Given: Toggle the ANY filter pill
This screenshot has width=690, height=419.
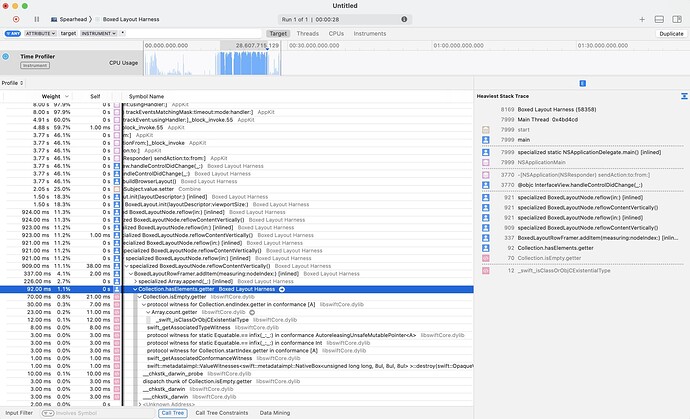Looking at the screenshot, I should pyautogui.click(x=13, y=33).
